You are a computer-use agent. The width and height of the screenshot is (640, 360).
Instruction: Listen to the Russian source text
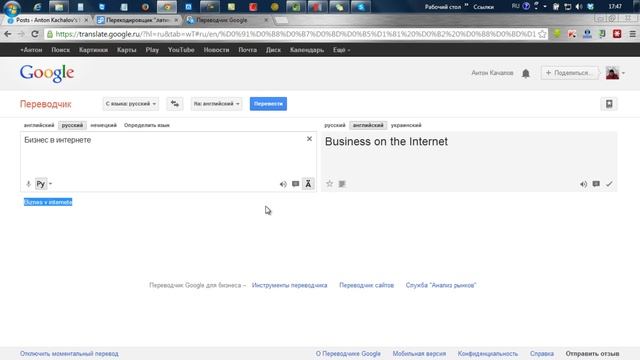[283, 184]
